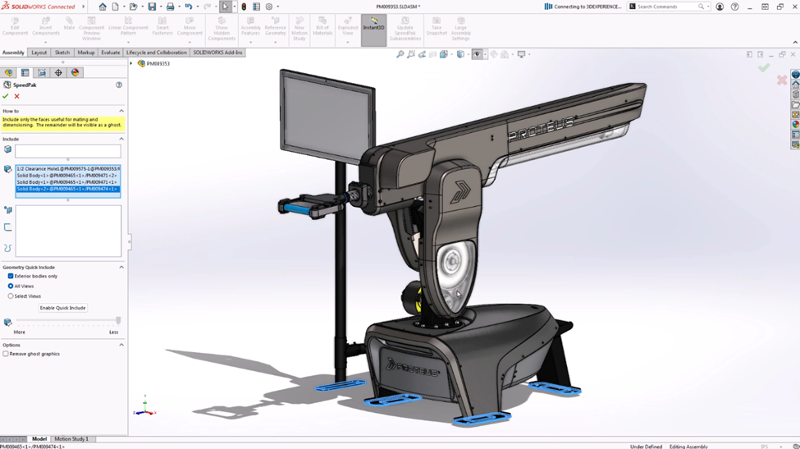Switch to the Evaluate tab
This screenshot has width=800, height=449.
pyautogui.click(x=110, y=52)
